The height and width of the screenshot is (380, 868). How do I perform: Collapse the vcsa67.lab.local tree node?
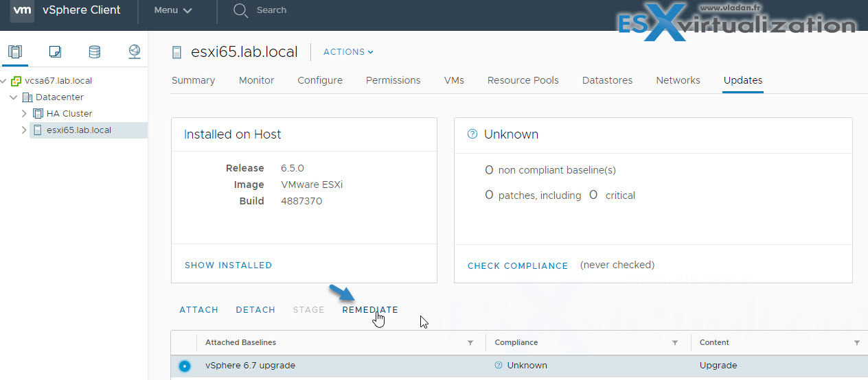(x=4, y=80)
